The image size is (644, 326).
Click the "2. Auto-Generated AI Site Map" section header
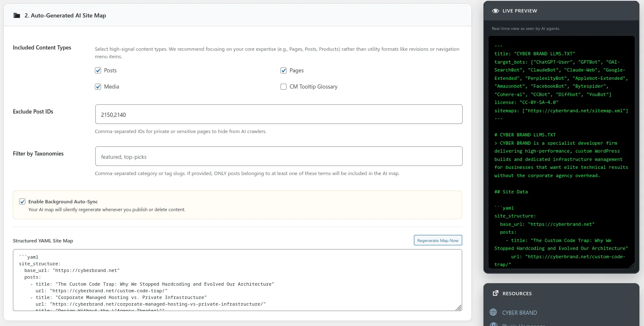pyautogui.click(x=65, y=15)
